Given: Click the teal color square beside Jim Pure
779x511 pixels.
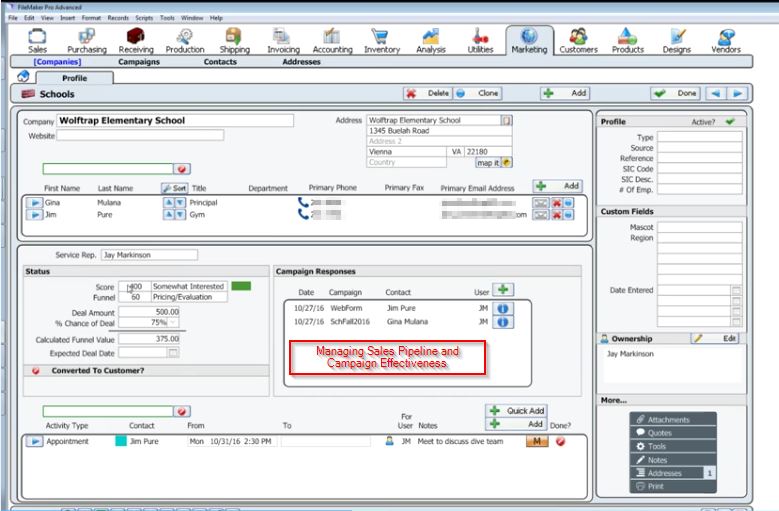Looking at the screenshot, I should (121, 441).
